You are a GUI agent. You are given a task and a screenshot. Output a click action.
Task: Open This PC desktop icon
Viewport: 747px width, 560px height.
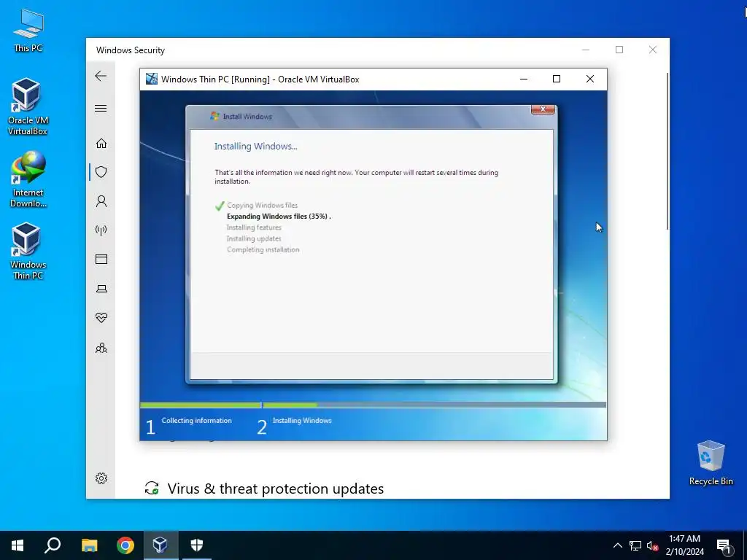28,31
